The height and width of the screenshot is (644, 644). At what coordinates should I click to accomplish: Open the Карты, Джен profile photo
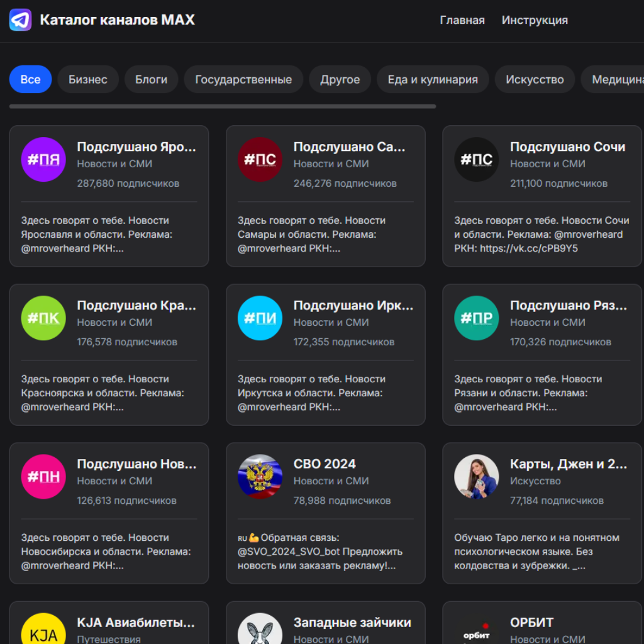click(x=476, y=477)
